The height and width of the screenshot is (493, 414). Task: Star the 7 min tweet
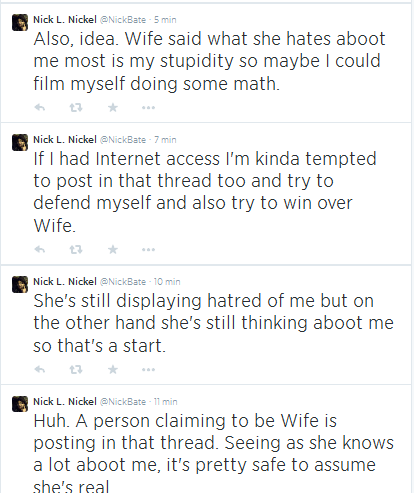(x=113, y=249)
